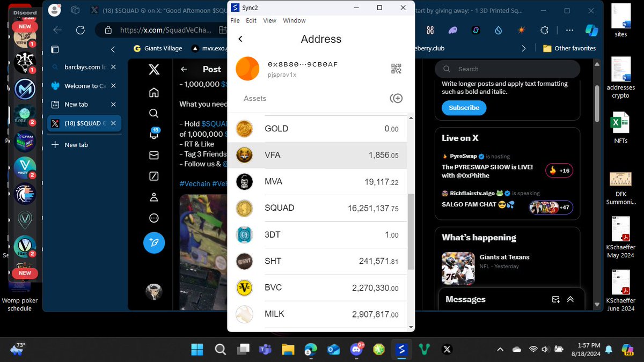Open Edge workspaces icon
Viewport: 644px width, 362px height.
75,10
